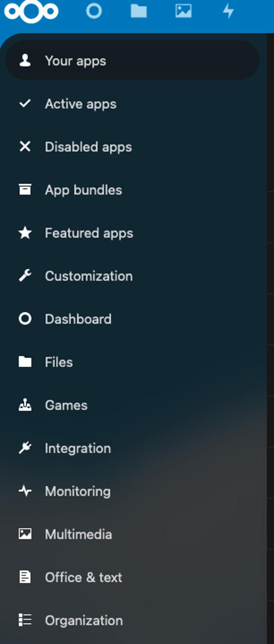Show the Active apps list
The width and height of the screenshot is (274, 644).
coord(80,104)
